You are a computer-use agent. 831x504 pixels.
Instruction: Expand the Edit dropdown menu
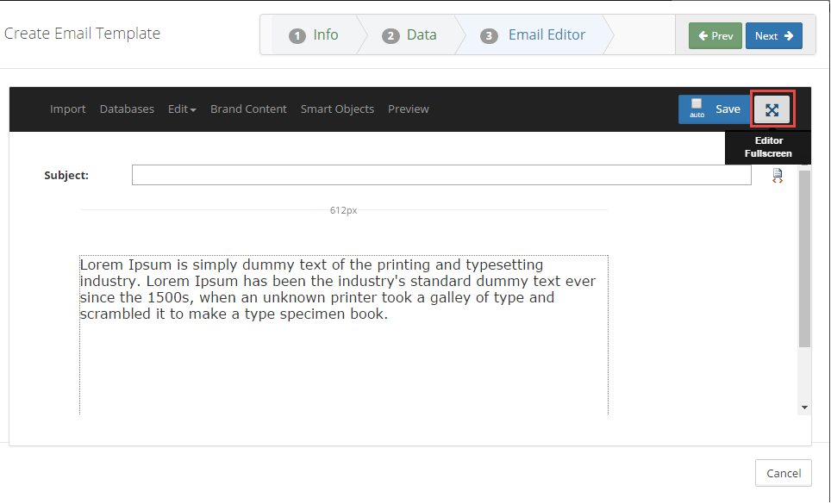[182, 109]
